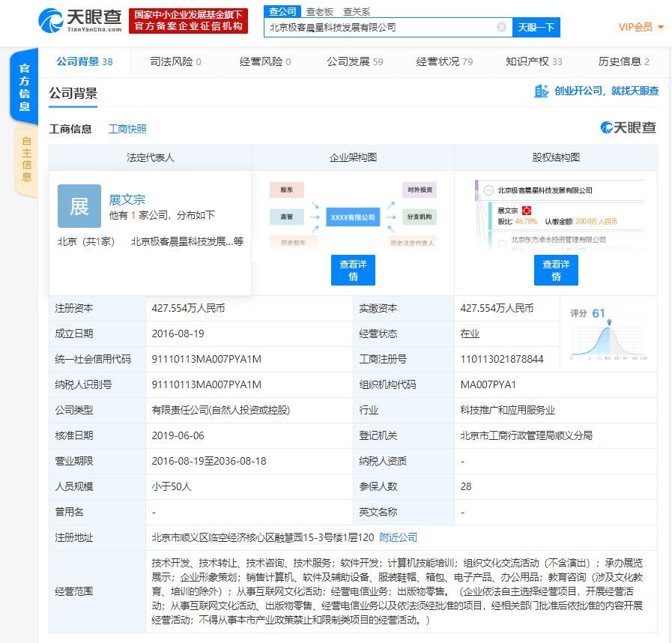Click 查看详情 under the 股权结构图 panel
The image size is (672, 643).
click(x=556, y=270)
